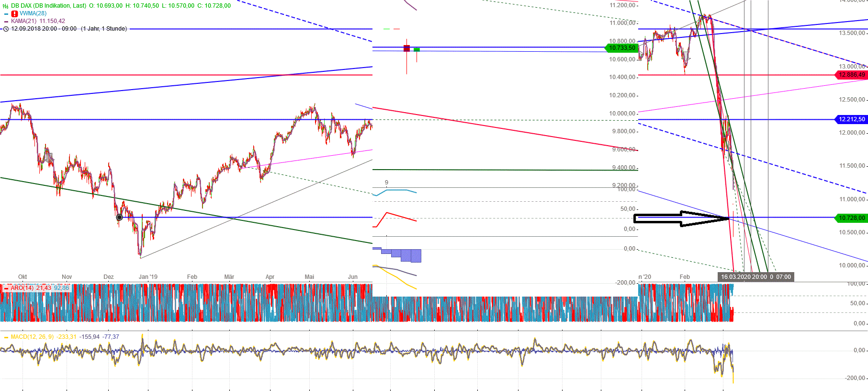This screenshot has height=391, width=868.
Task: Click the yellow MACD color dash
Action: tap(6, 337)
